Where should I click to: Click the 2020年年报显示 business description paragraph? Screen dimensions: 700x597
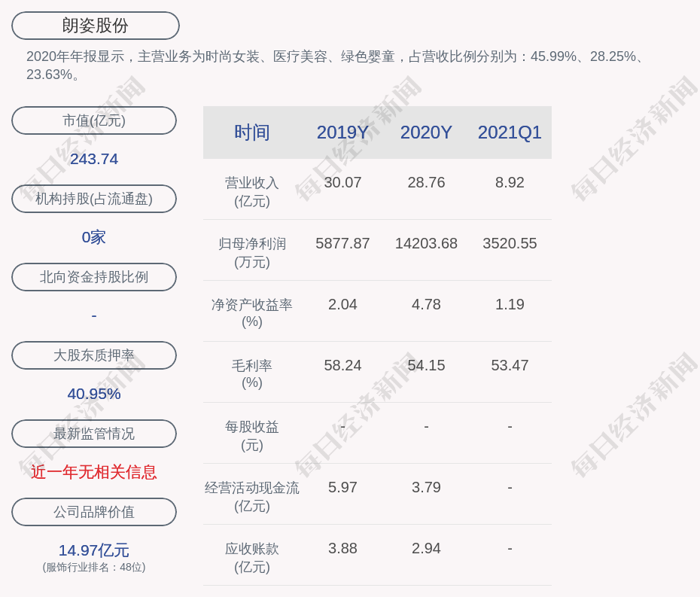(x=335, y=65)
